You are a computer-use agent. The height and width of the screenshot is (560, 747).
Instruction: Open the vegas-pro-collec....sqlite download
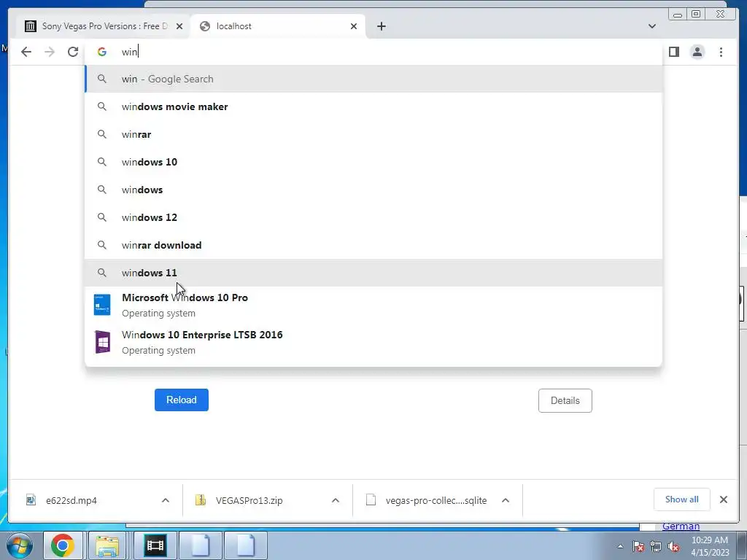(x=436, y=500)
